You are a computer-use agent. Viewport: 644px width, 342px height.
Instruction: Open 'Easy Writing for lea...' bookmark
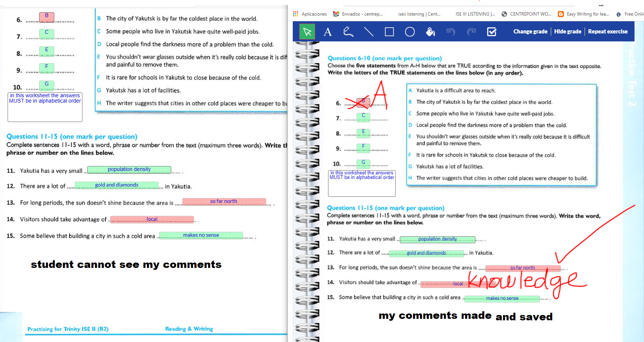[x=584, y=14]
